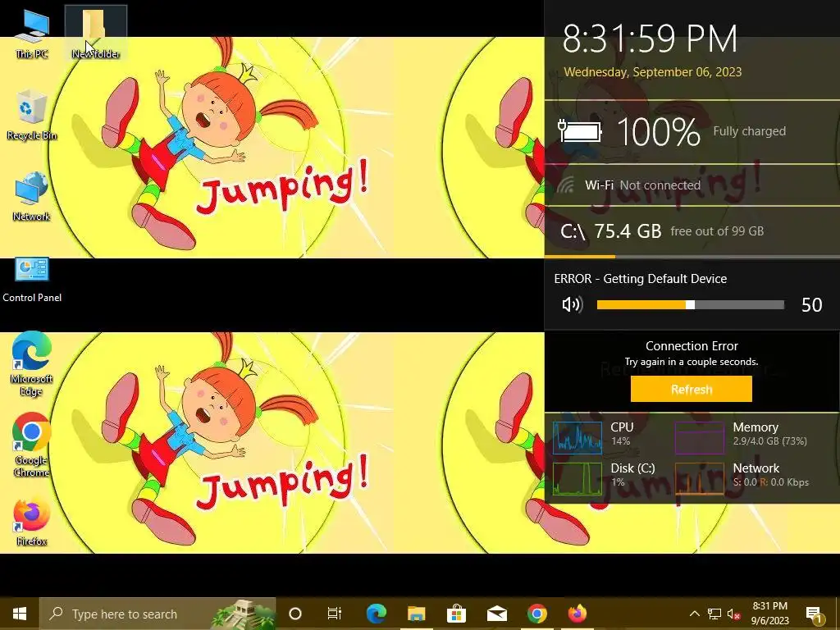This screenshot has width=840, height=630.
Task: Select the Microsoft Edge desktop shortcut
Action: tap(32, 364)
